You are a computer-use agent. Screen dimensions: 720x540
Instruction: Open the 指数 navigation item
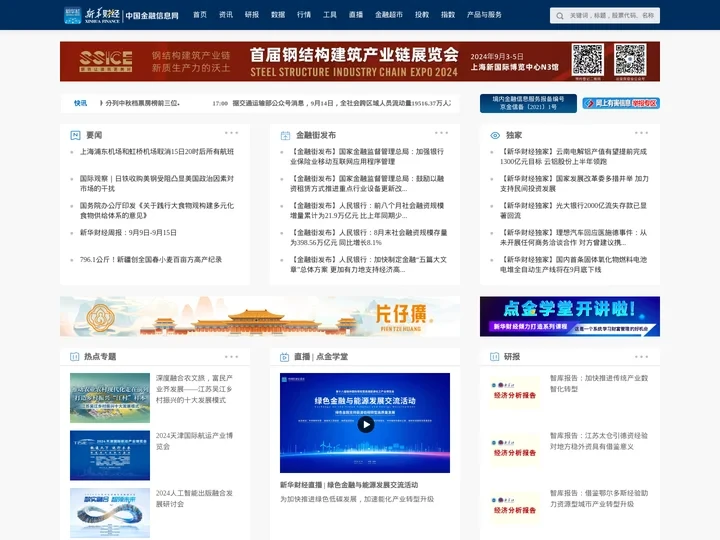pos(448,15)
